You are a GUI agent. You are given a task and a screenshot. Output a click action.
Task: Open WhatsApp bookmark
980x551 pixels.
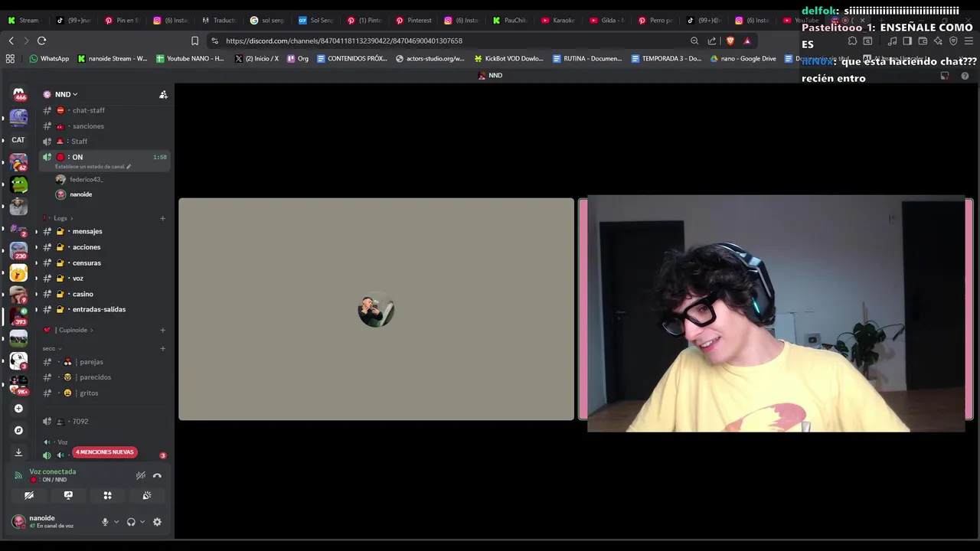click(49, 58)
